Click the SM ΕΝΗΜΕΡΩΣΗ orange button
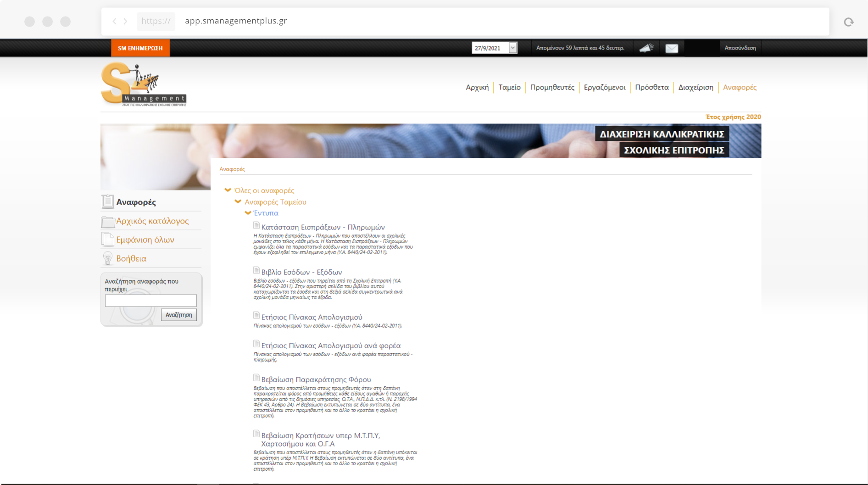 (x=140, y=48)
